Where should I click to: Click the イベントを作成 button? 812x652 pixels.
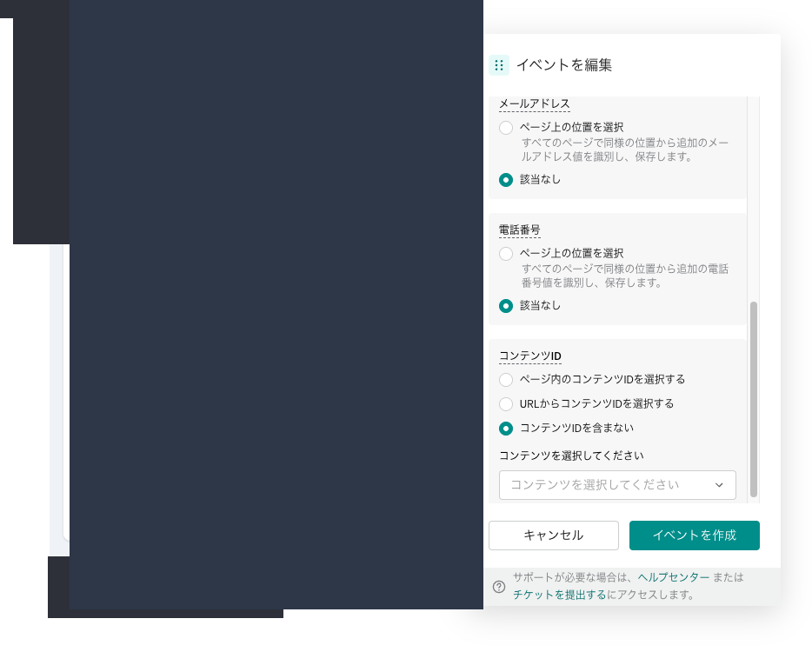point(695,536)
